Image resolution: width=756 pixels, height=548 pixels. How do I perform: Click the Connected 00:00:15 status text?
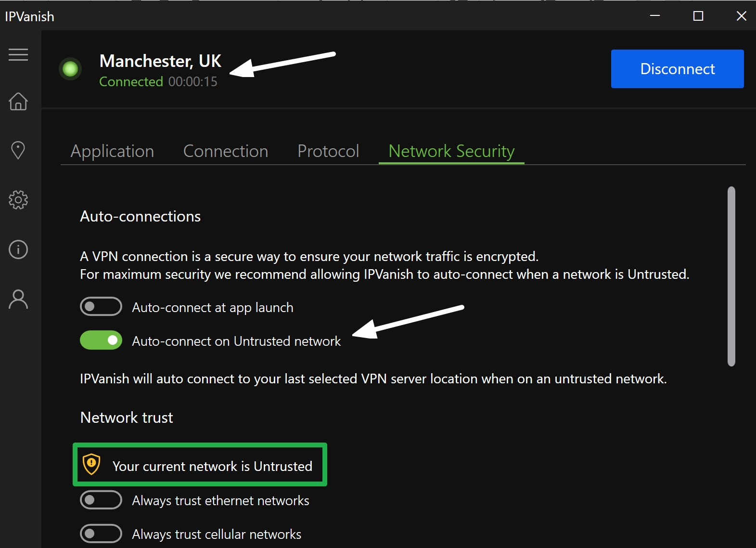[158, 82]
